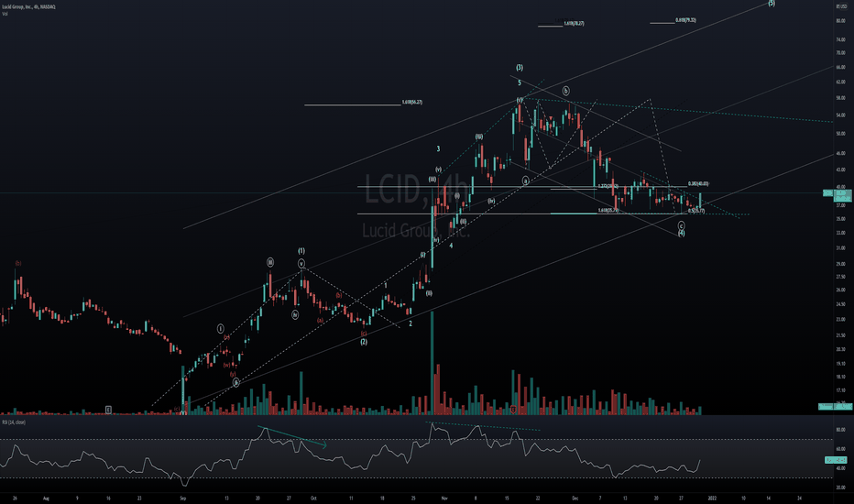Click the 2022 label on time axis
The height and width of the screenshot is (504, 854).
pyautogui.click(x=712, y=498)
